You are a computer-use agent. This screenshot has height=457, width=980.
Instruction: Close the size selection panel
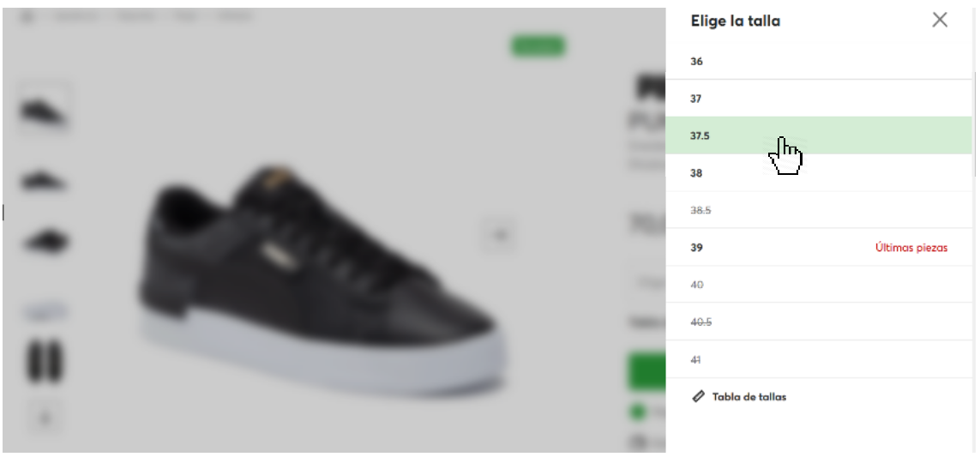[940, 20]
